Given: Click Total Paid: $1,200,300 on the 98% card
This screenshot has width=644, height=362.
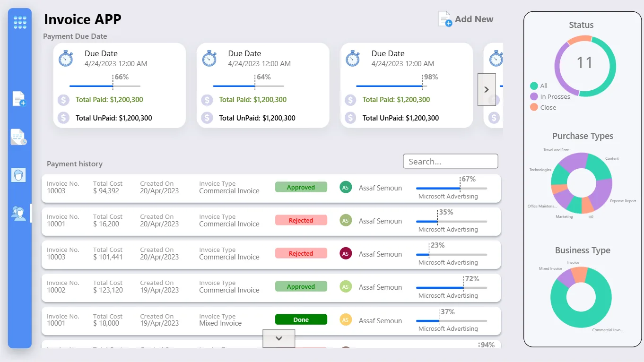Looking at the screenshot, I should (x=396, y=100).
